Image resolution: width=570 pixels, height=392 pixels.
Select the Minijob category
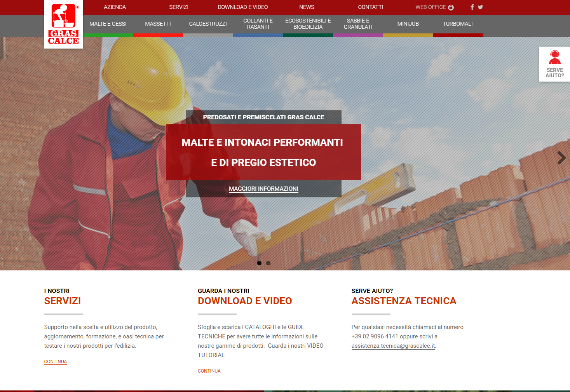tap(408, 24)
